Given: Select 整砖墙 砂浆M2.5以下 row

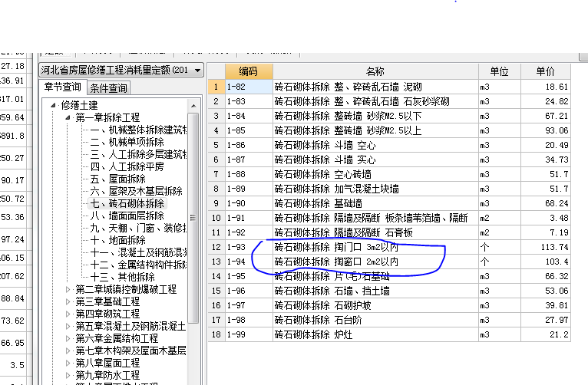Looking at the screenshot, I should pos(389,116).
